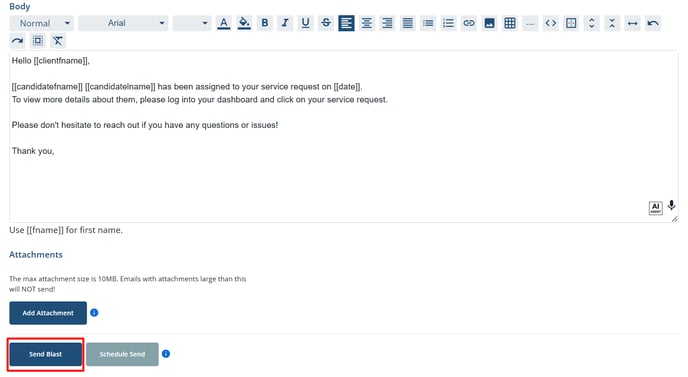Toggle bold formatting in the toolbar
Screen dimensions: 688x377
265,23
